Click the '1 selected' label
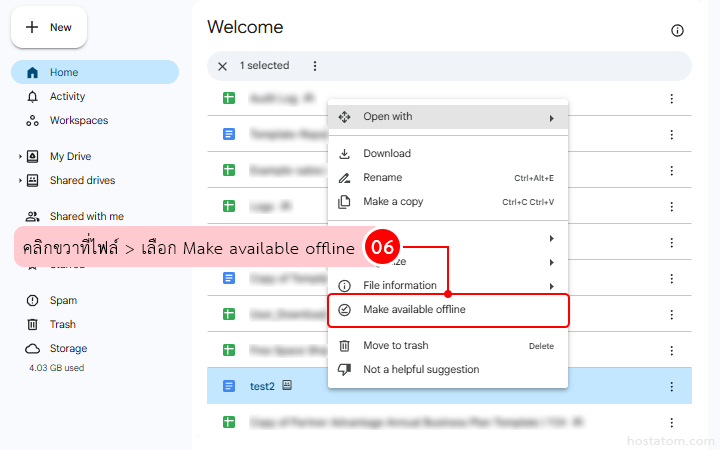 (x=264, y=66)
